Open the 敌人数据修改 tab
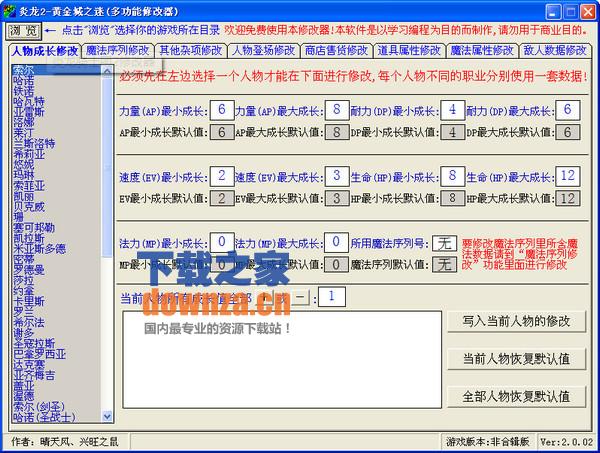 click(555, 51)
